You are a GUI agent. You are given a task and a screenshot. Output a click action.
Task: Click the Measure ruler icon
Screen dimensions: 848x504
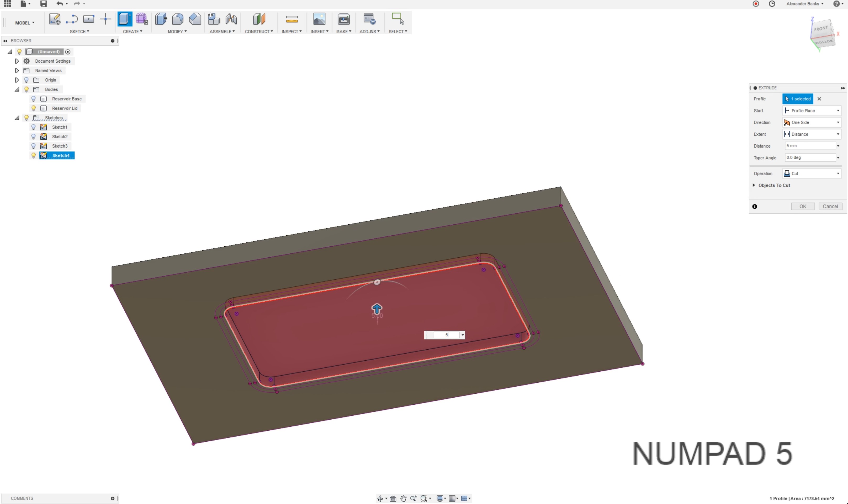[x=291, y=19]
